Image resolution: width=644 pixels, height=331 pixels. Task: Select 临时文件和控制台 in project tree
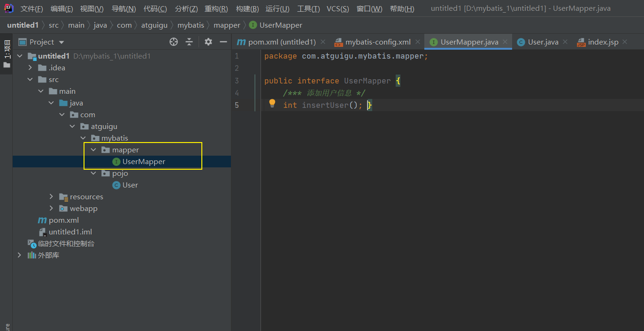[66, 244]
